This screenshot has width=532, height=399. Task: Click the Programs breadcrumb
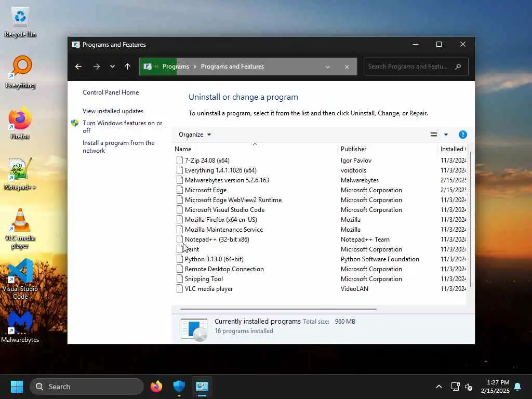pos(176,66)
